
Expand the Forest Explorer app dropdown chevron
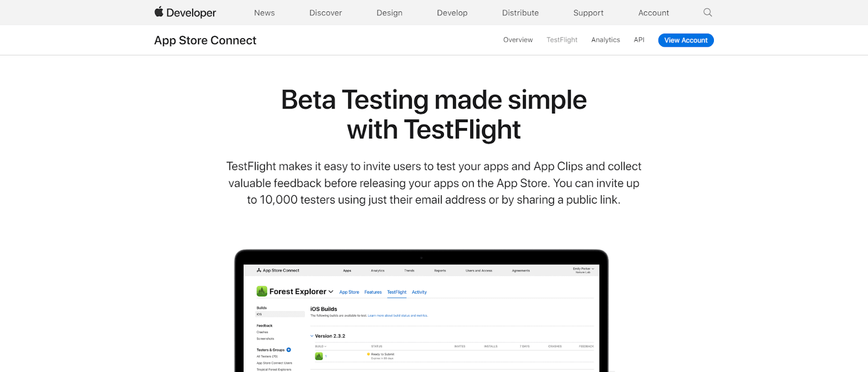331,292
